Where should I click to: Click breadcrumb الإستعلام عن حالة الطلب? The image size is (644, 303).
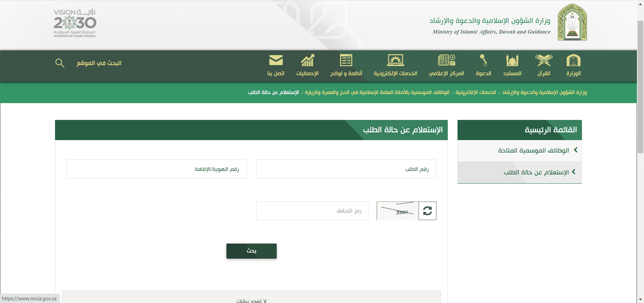pyautogui.click(x=273, y=92)
